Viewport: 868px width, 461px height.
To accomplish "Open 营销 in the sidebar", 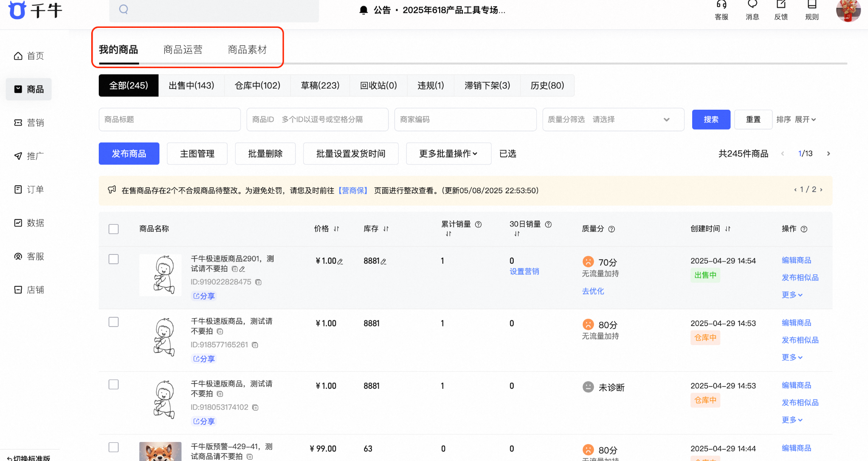I will coord(29,123).
